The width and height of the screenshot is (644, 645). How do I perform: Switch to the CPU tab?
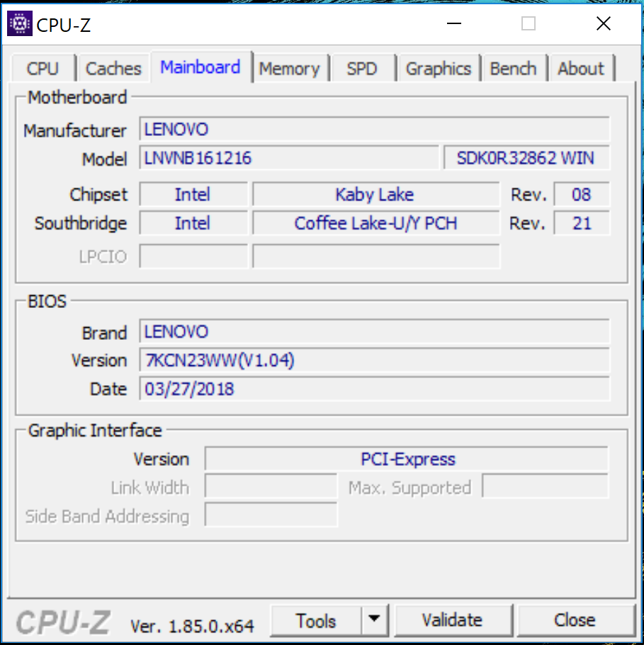coord(43,68)
